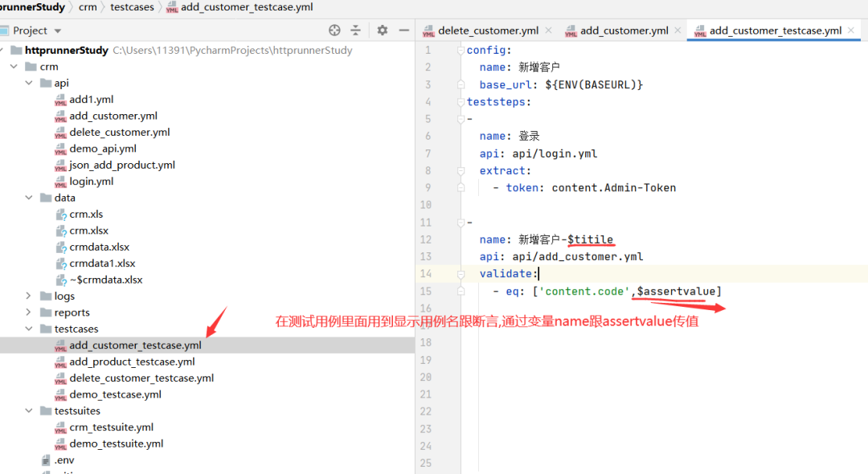Place cursor on $assertvalue variable
This screenshot has height=474, width=868.
coord(676,292)
